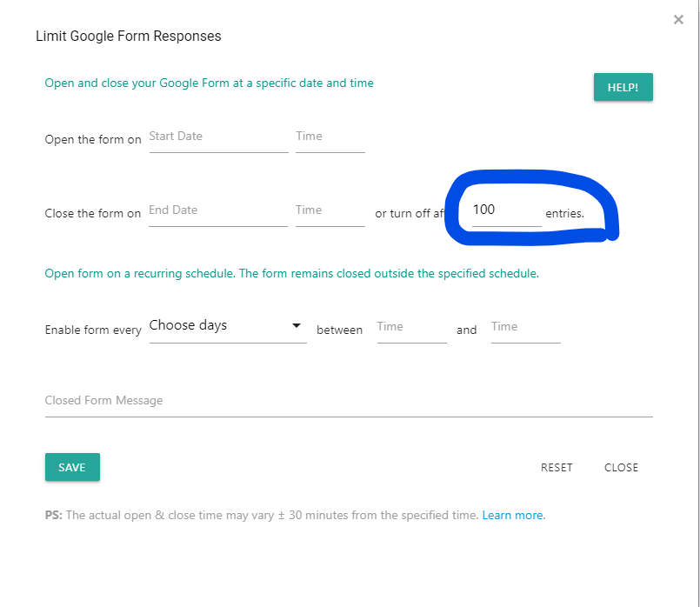The height and width of the screenshot is (607, 700).
Task: Save the form limit settings
Action: [72, 467]
